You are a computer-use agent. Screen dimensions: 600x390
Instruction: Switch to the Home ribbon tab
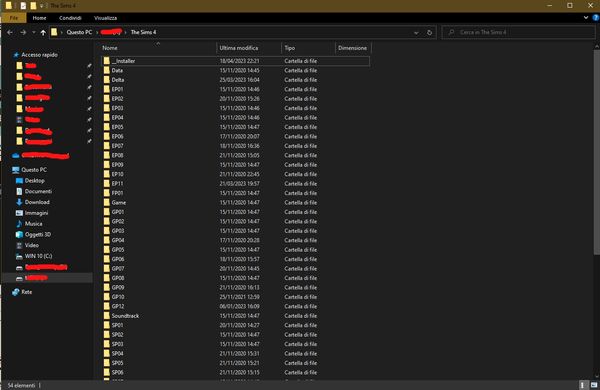pyautogui.click(x=39, y=18)
